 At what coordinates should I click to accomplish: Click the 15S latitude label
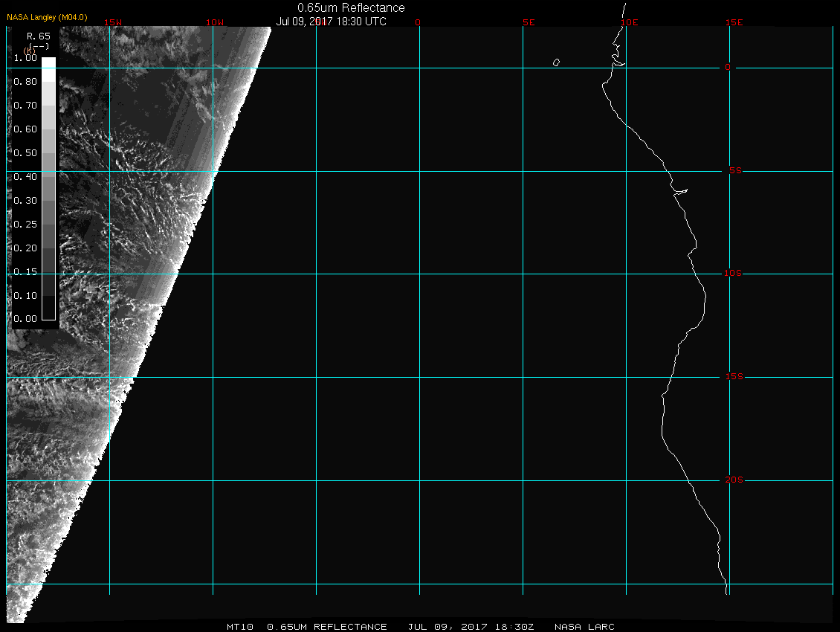(x=734, y=377)
